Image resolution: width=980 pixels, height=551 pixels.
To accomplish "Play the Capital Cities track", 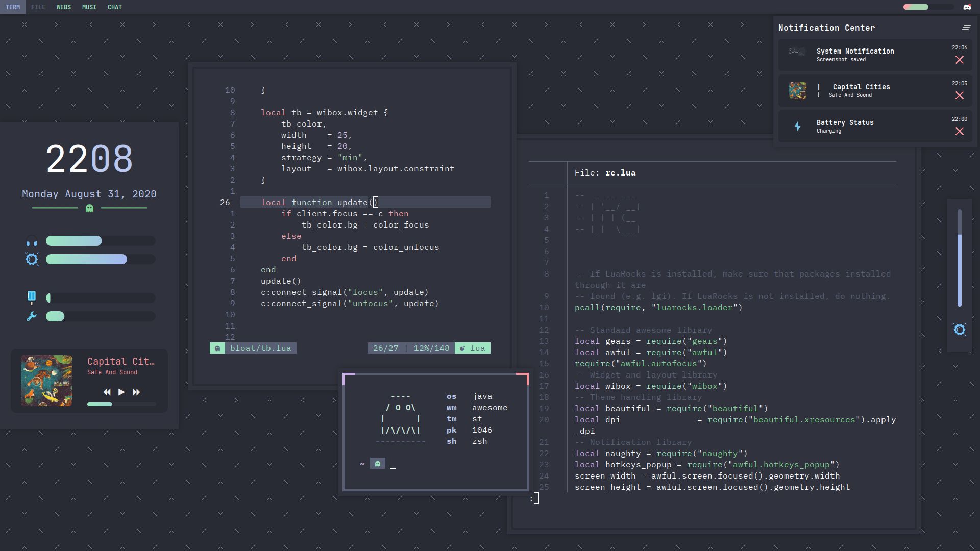I will (121, 392).
